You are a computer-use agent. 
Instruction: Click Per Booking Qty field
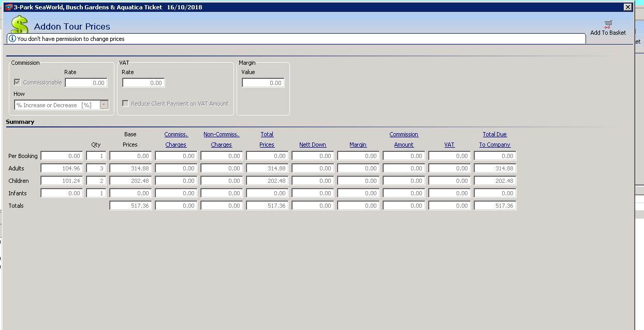tap(96, 156)
